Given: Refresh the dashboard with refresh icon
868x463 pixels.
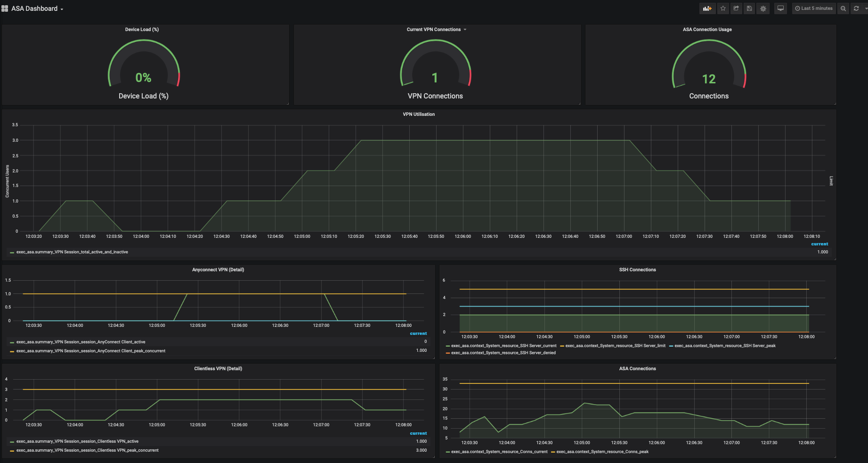Looking at the screenshot, I should (856, 8).
